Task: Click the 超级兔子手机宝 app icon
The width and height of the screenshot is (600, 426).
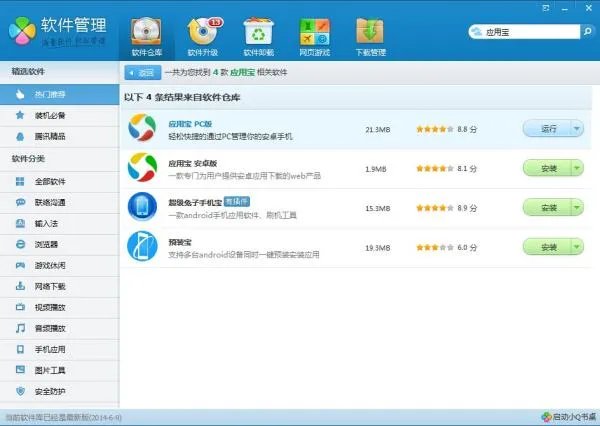Action: click(x=142, y=207)
